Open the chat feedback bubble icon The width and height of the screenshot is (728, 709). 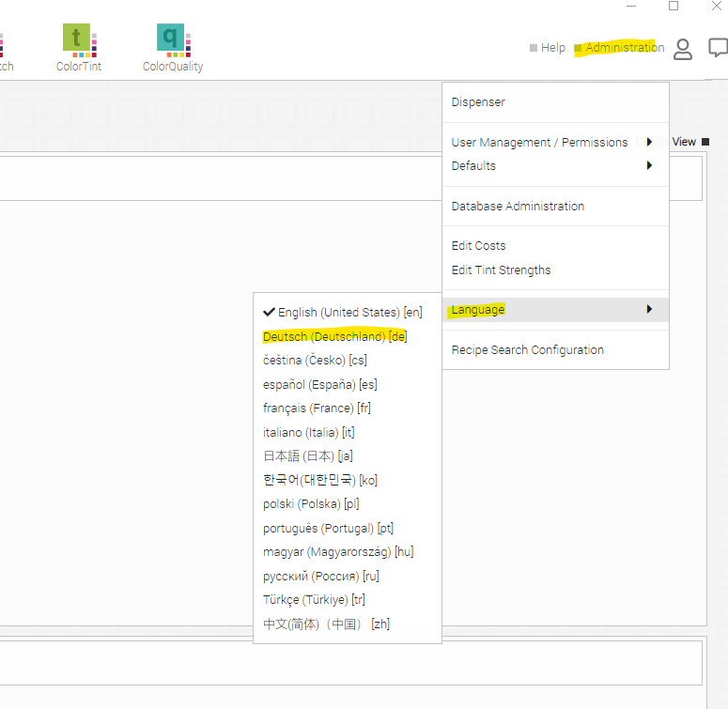point(718,48)
